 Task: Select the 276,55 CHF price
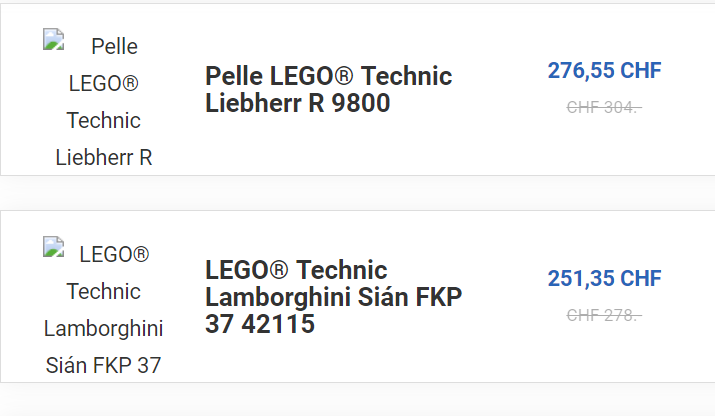[604, 70]
